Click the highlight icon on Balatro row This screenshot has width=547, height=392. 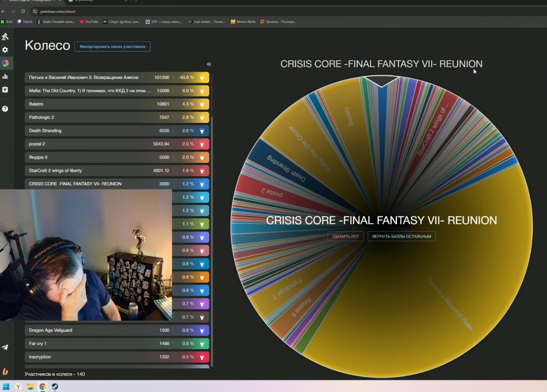[x=202, y=104]
